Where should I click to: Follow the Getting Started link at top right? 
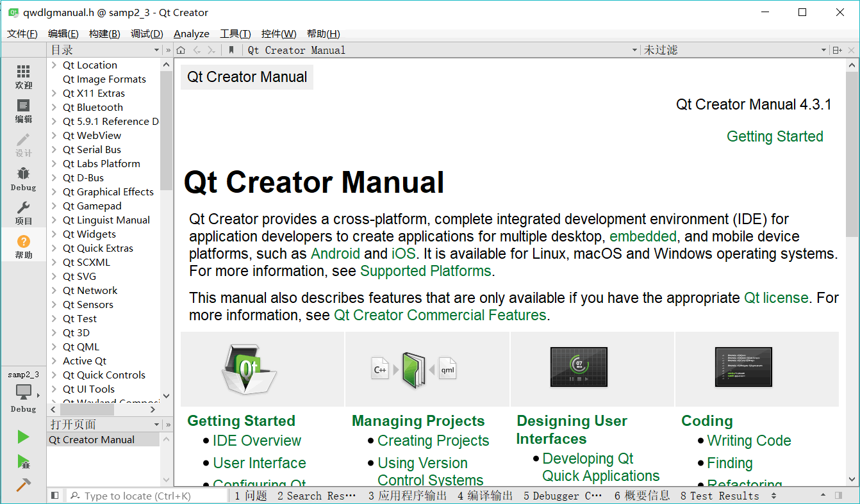tap(775, 136)
